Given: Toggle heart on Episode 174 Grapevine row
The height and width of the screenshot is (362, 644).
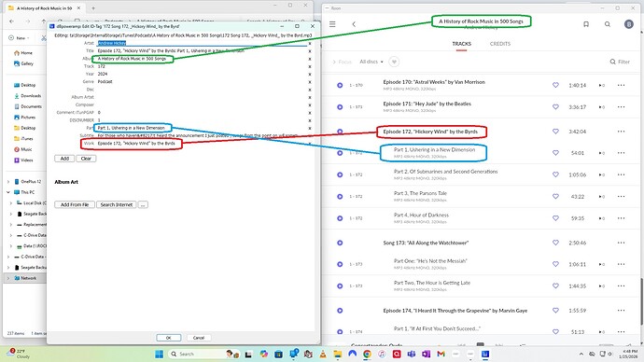Looking at the screenshot, I should coord(555,311).
